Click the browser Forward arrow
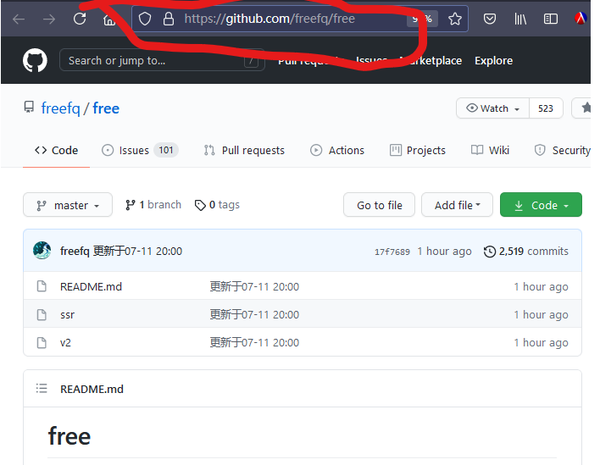Viewport: 600px width, 465px height. [49, 19]
